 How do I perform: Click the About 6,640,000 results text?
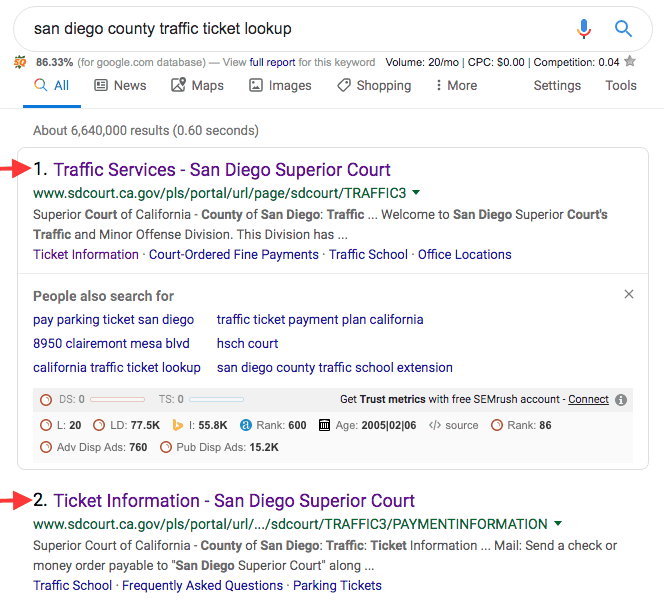point(146,130)
